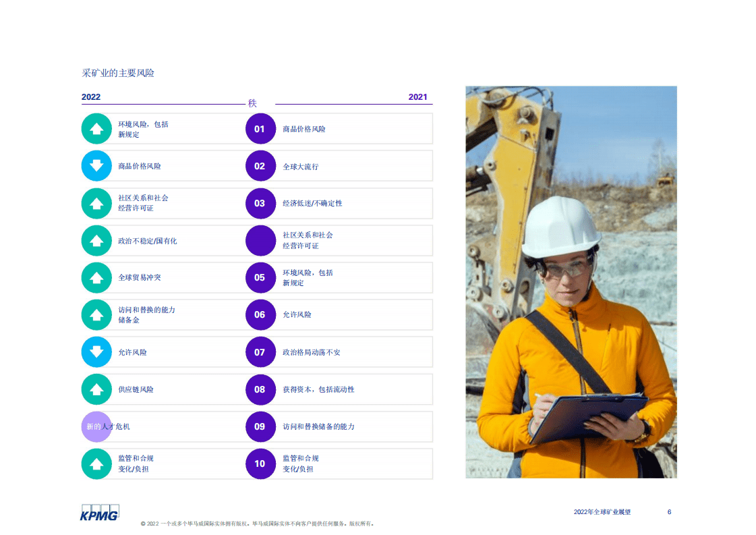
Task: Click the 采矿业的主要风险 page title
Action: coord(118,73)
